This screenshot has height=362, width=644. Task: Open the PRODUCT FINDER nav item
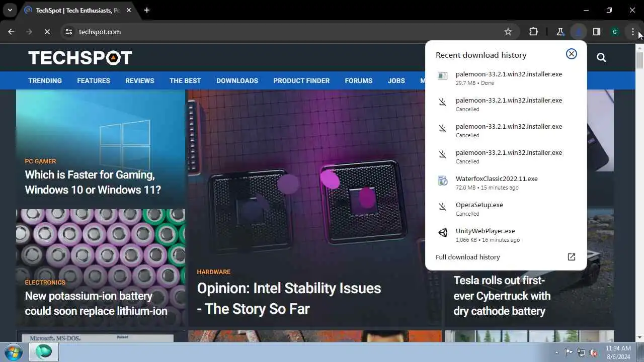(x=301, y=80)
